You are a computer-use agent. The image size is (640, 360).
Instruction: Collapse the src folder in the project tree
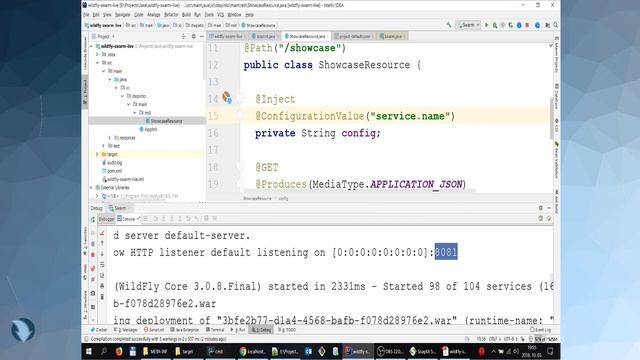[98, 63]
